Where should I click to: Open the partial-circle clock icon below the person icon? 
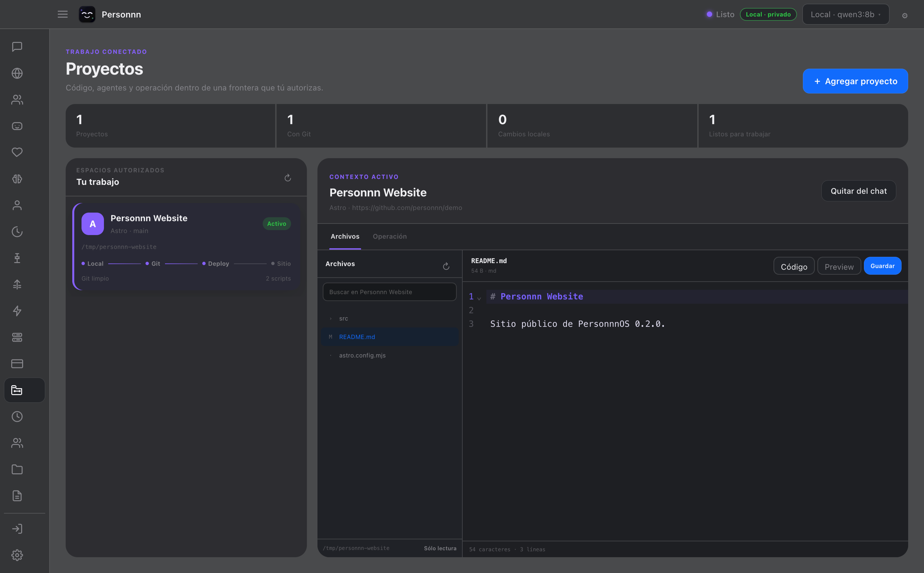[x=17, y=232]
